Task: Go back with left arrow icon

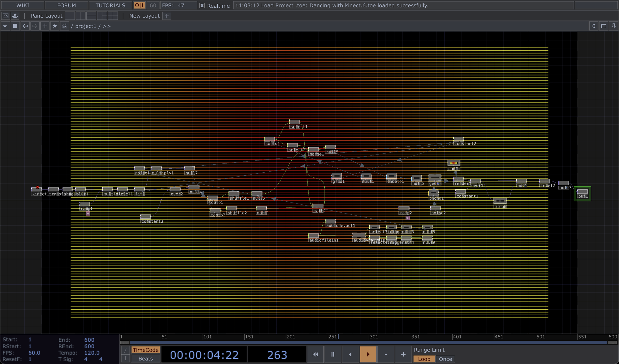Action: [25, 26]
